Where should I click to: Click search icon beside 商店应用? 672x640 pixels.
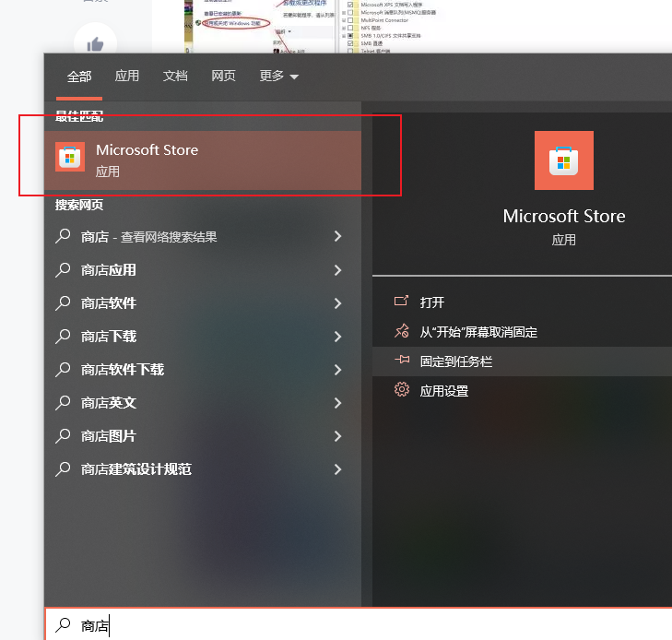click(x=63, y=269)
